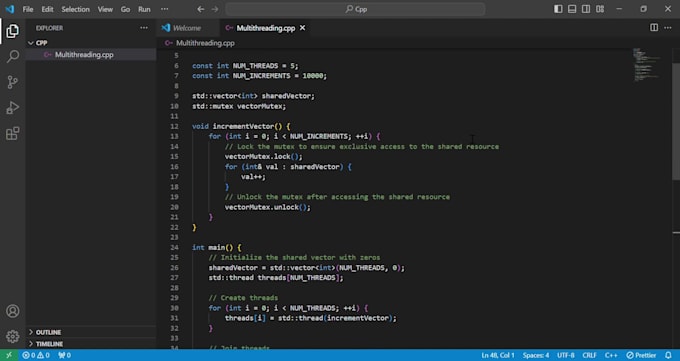The image size is (680, 361).
Task: Toggle the primary side bar layout icon
Action: [558, 9]
